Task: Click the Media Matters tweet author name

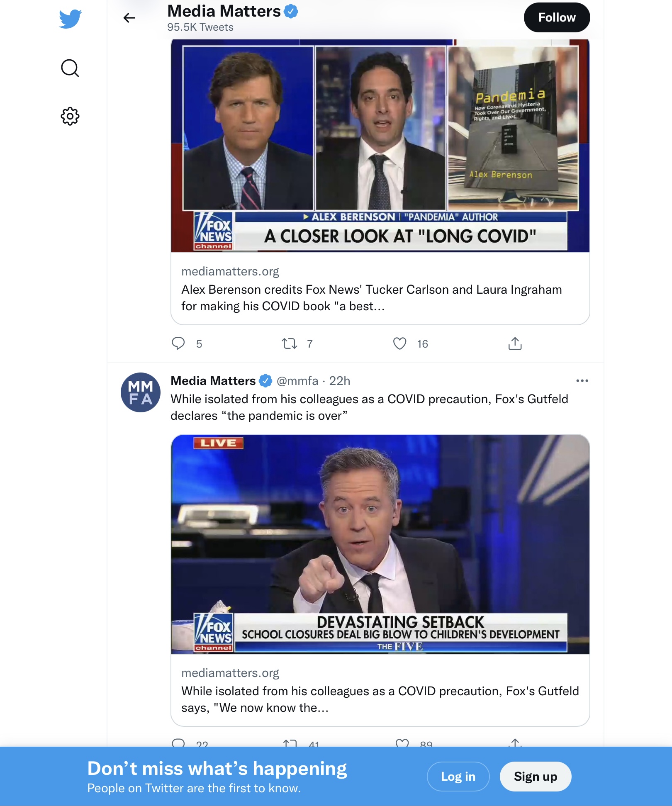Action: coord(213,381)
